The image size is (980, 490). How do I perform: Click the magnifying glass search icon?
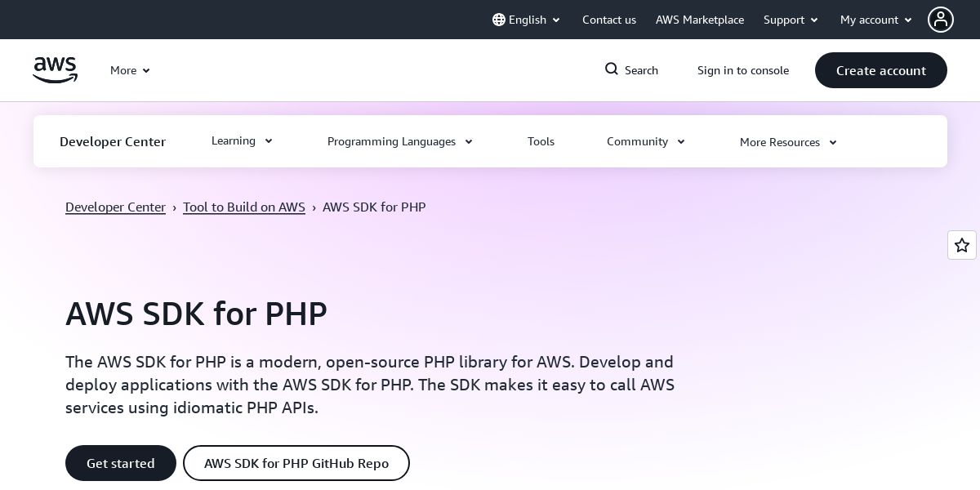point(612,69)
